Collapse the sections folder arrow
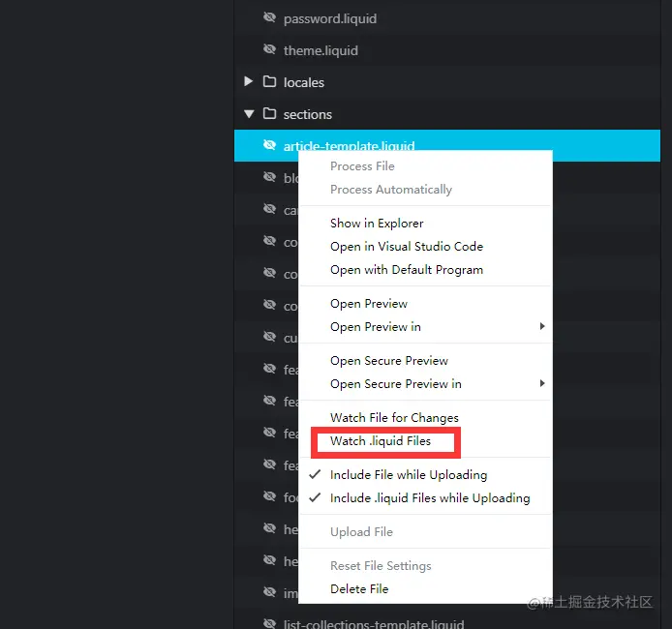This screenshot has height=629, width=672. pyautogui.click(x=249, y=114)
